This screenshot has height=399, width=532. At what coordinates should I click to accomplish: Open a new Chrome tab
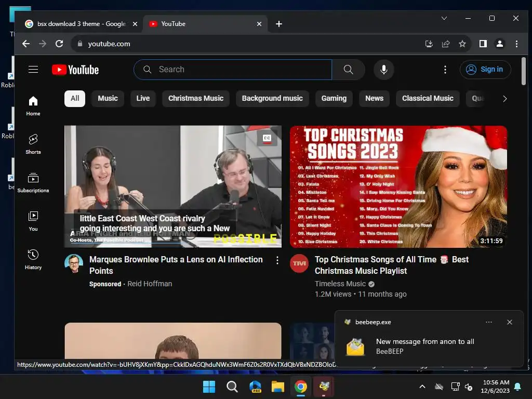click(279, 24)
